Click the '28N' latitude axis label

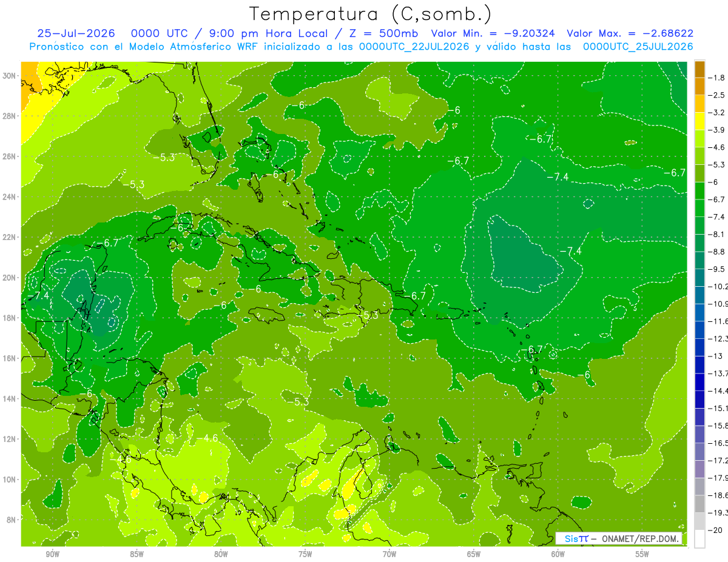(10, 116)
